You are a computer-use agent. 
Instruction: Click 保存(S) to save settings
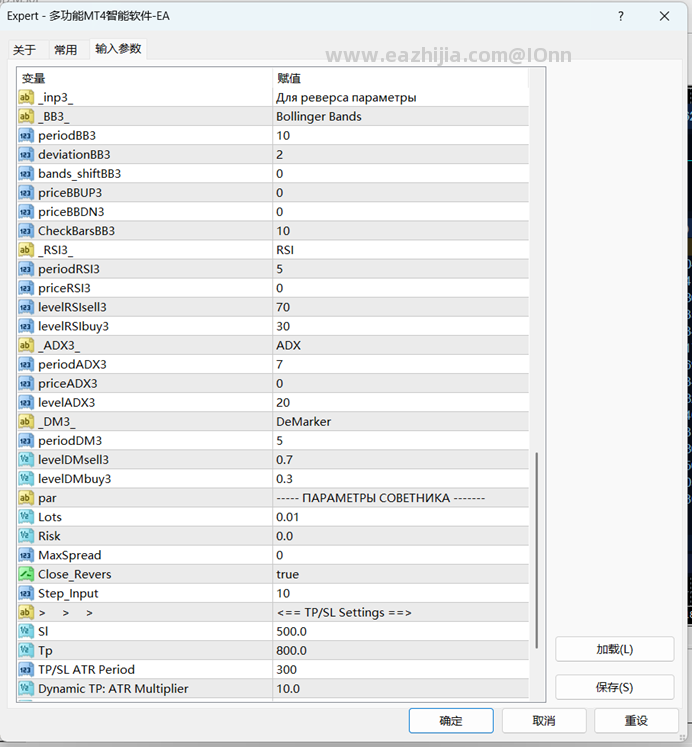tap(615, 687)
